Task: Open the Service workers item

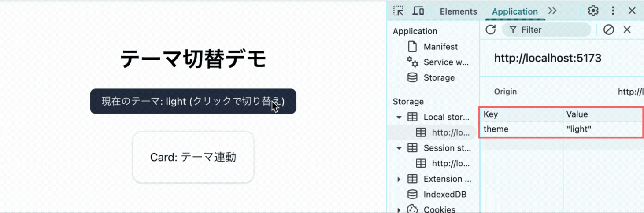Action: click(445, 62)
